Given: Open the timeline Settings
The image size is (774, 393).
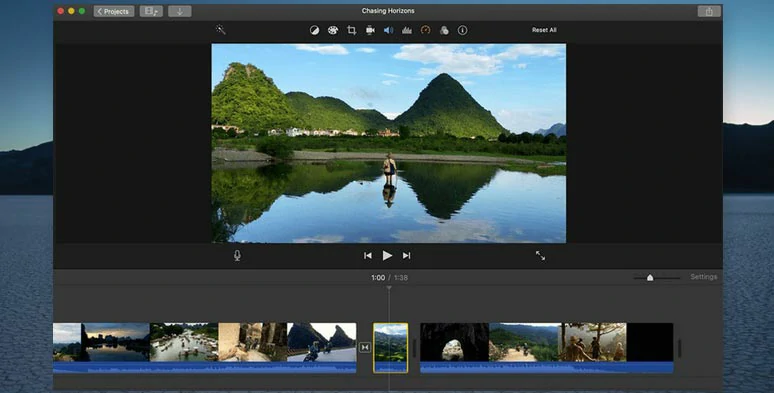Looking at the screenshot, I should pyautogui.click(x=703, y=277).
